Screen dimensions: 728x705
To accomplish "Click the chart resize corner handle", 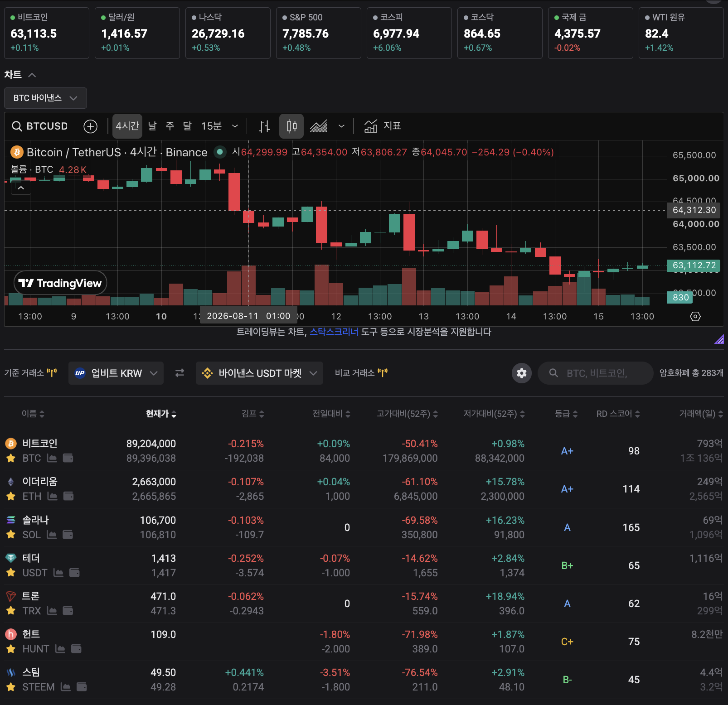I will coord(719,339).
